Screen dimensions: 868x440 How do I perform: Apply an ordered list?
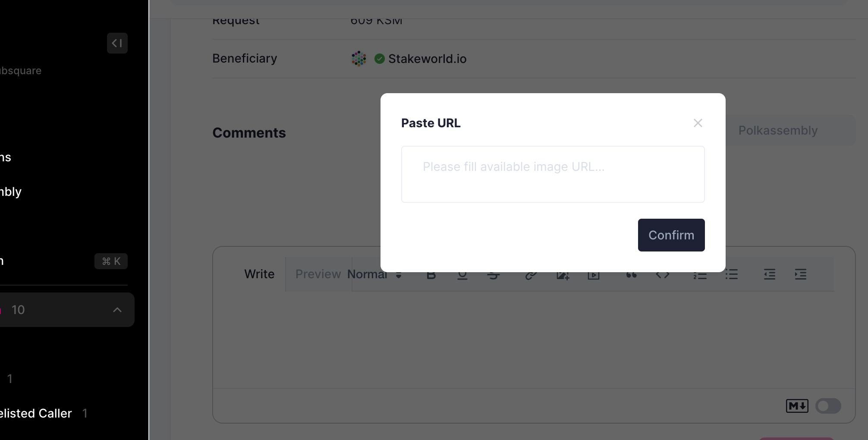(700, 274)
